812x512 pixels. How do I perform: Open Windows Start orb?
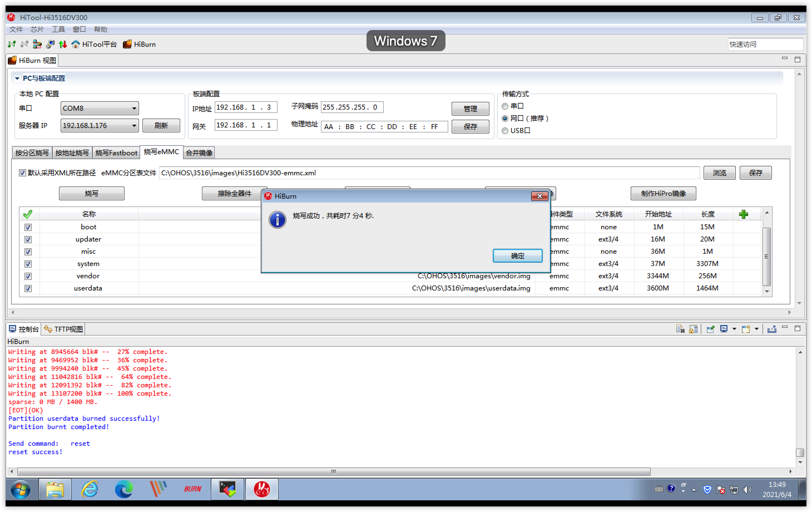pos(21,489)
